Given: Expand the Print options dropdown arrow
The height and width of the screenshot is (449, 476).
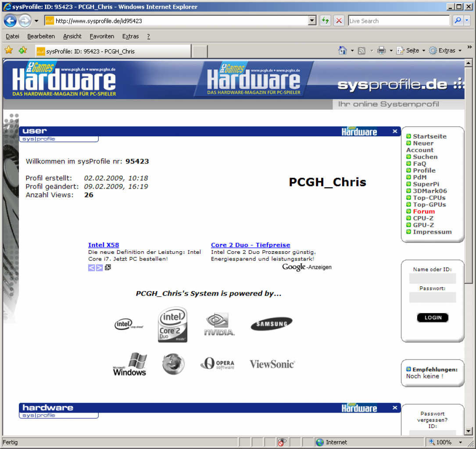Looking at the screenshot, I should pos(391,51).
